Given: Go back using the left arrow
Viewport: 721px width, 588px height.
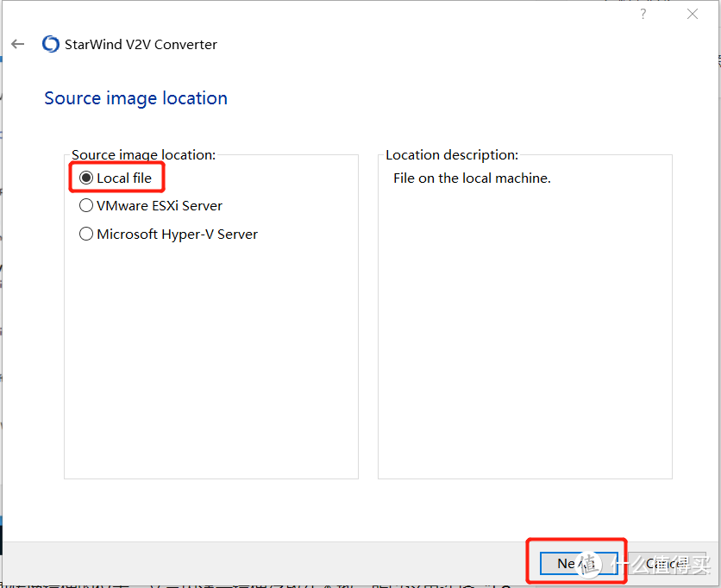Looking at the screenshot, I should tap(18, 44).
